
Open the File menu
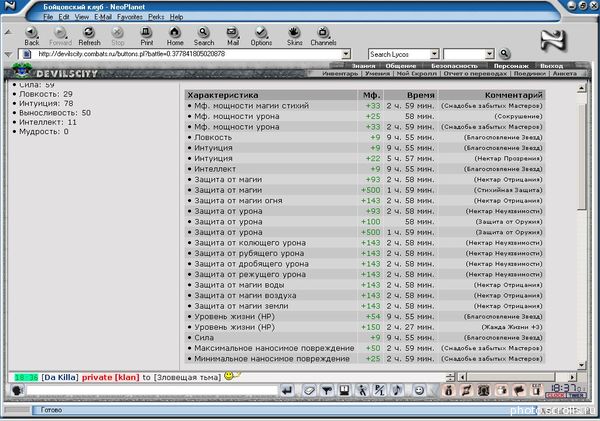(48, 17)
